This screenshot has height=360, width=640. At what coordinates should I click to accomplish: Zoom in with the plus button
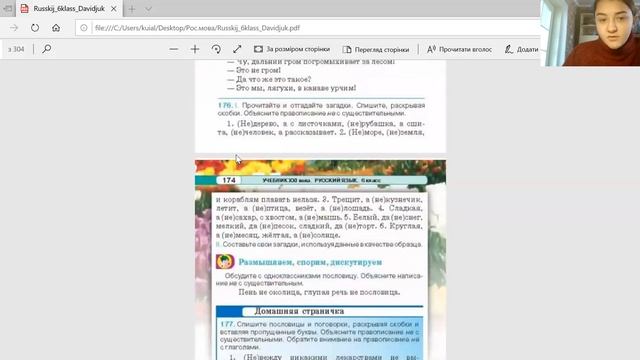195,49
